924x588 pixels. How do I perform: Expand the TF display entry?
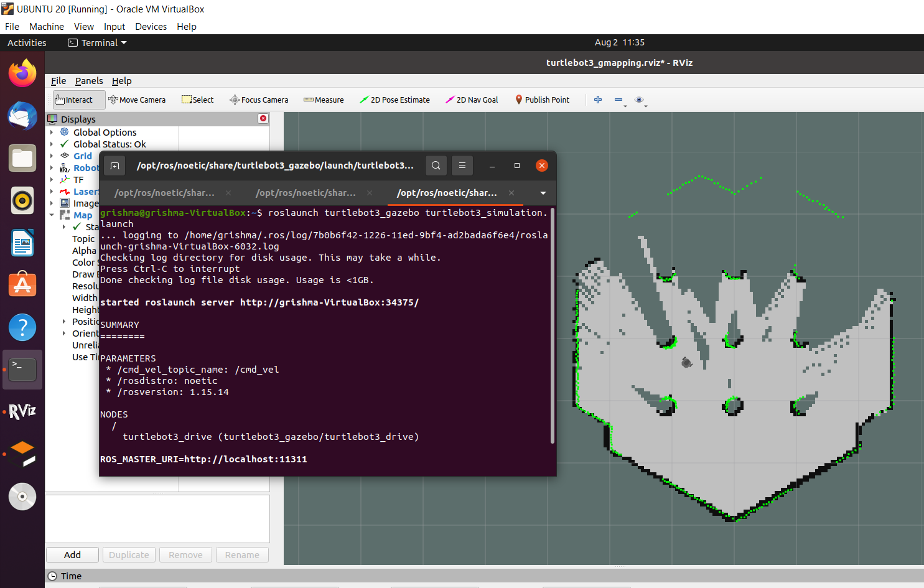[52, 180]
